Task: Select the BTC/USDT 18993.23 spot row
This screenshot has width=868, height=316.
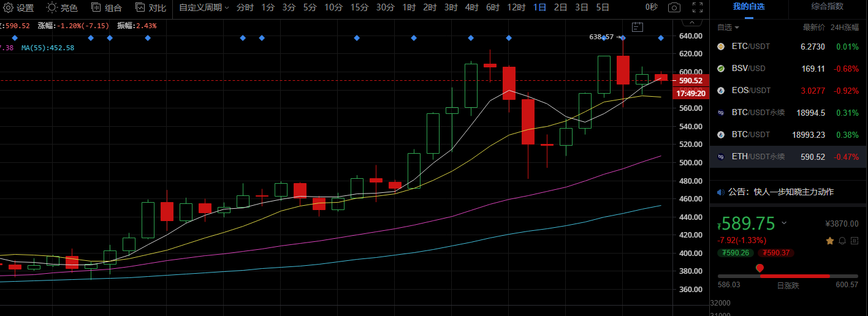Action: coord(788,135)
